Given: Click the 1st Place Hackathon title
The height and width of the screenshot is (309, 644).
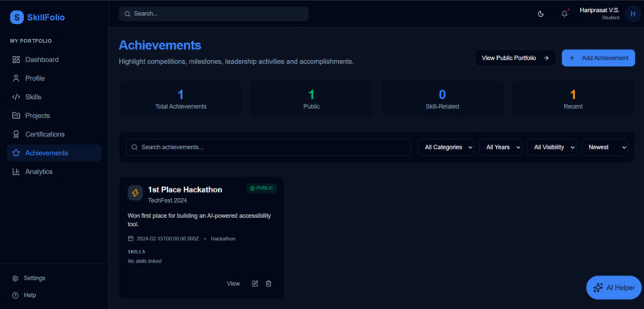Looking at the screenshot, I should (x=185, y=189).
